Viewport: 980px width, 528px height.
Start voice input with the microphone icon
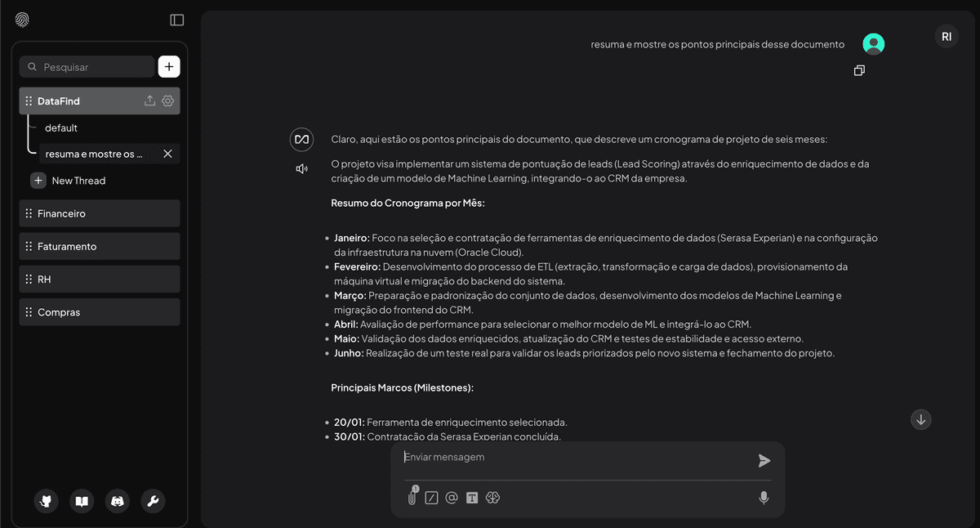click(764, 497)
